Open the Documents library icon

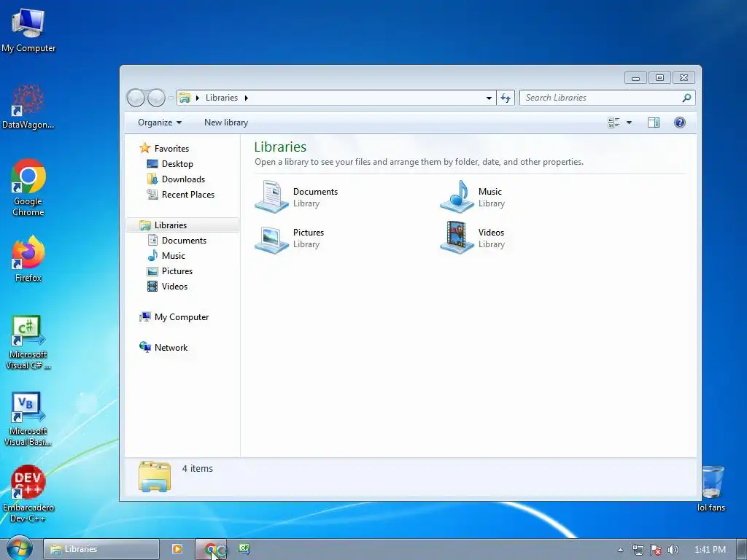(x=271, y=196)
